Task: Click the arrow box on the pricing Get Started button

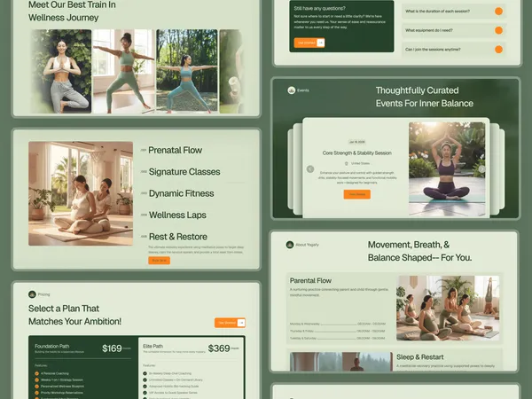Action: pyautogui.click(x=241, y=323)
